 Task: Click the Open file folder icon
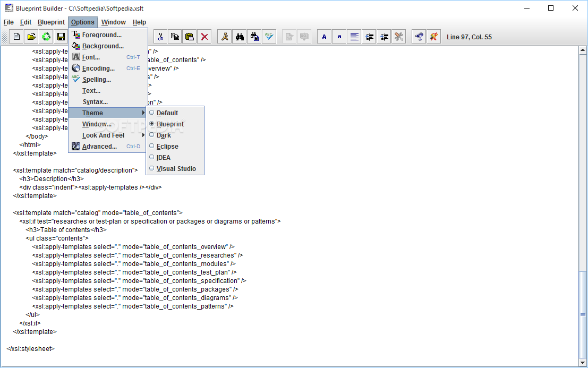[31, 37]
